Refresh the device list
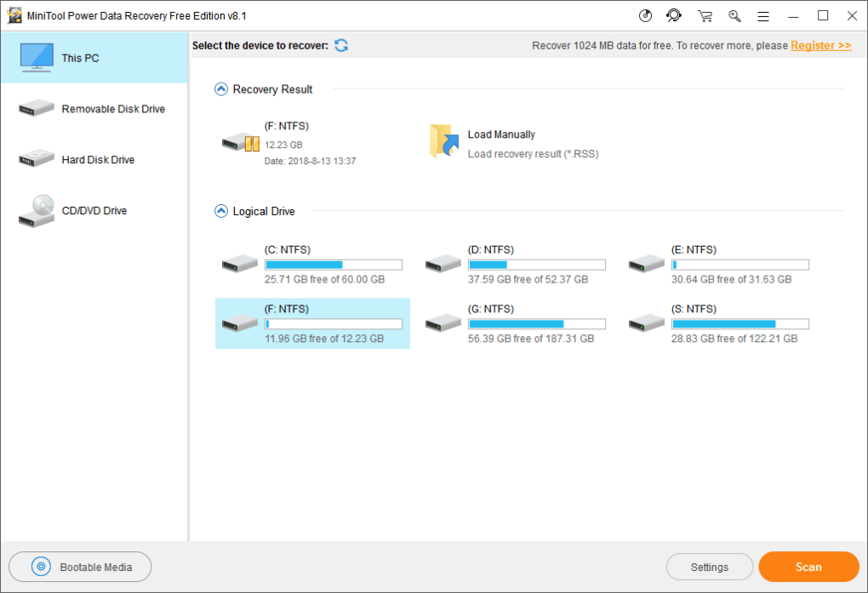Image resolution: width=868 pixels, height=593 pixels. 341,45
